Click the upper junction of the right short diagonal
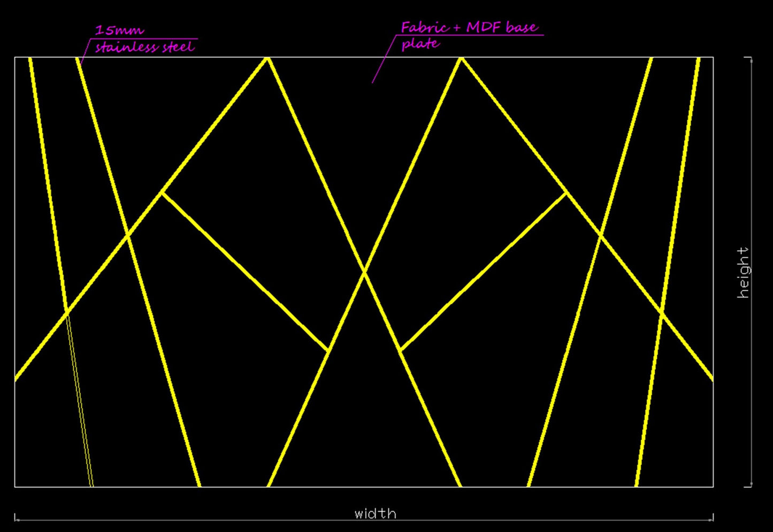Image resolution: width=773 pixels, height=532 pixels. click(x=566, y=192)
